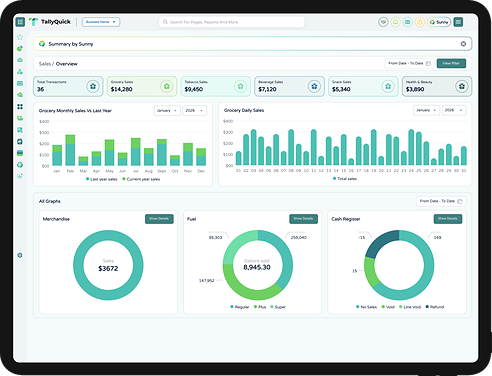Toggle the Total sales legend entry

pyautogui.click(x=345, y=179)
